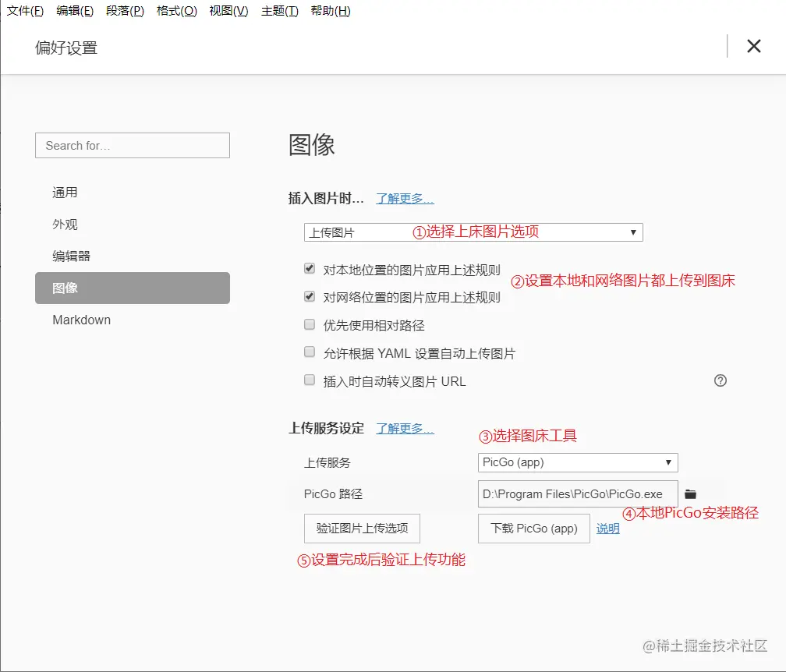Enable 优先使用相对路径 checkbox
Screen dimensions: 786x672
click(310, 324)
